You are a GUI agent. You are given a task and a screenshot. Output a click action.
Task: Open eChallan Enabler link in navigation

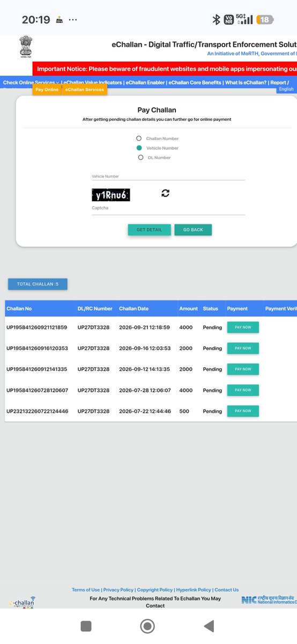145,83
